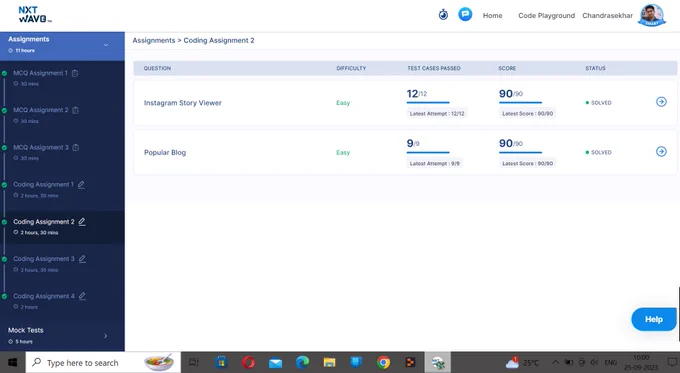The height and width of the screenshot is (373, 680).
Task: Open the blue Help button
Action: pos(654,319)
